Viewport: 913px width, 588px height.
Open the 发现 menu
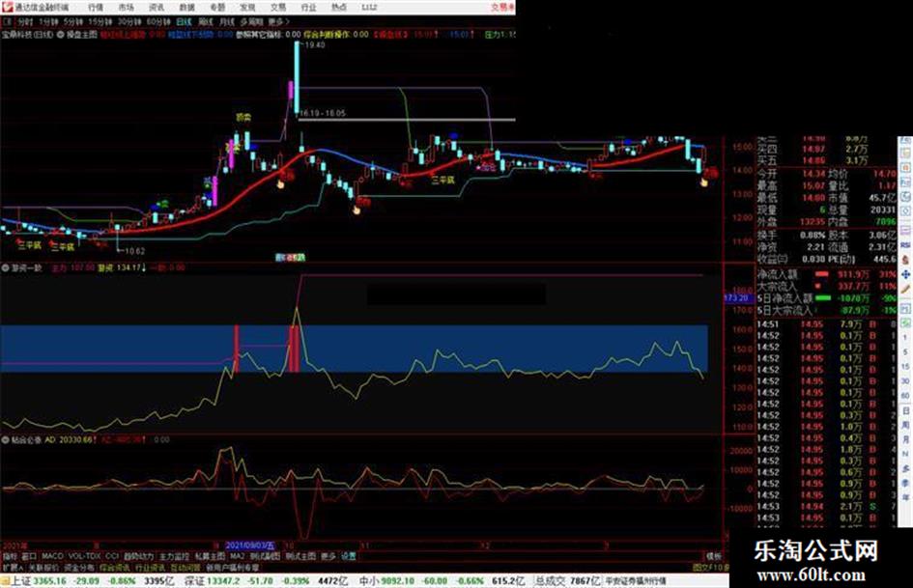[x=247, y=8]
